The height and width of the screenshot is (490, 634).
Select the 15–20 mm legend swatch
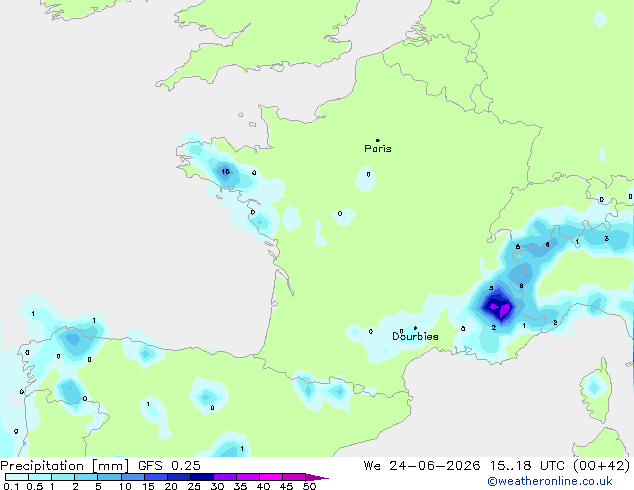(155, 477)
